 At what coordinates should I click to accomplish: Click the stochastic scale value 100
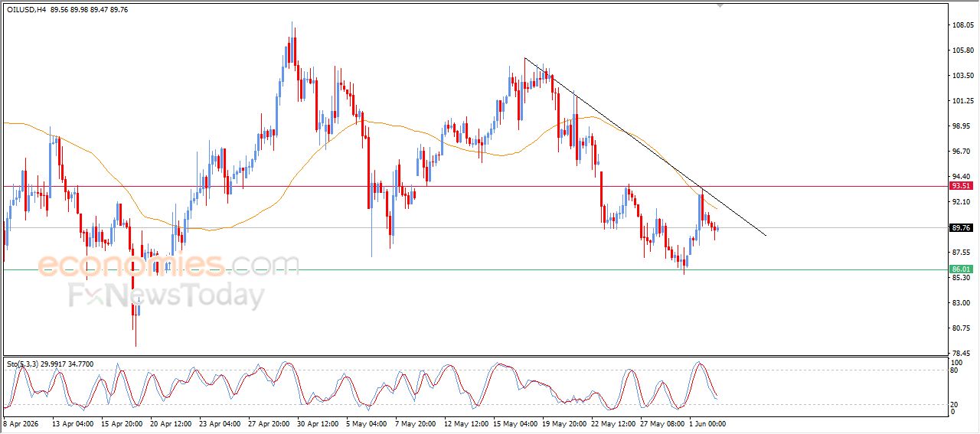click(956, 362)
